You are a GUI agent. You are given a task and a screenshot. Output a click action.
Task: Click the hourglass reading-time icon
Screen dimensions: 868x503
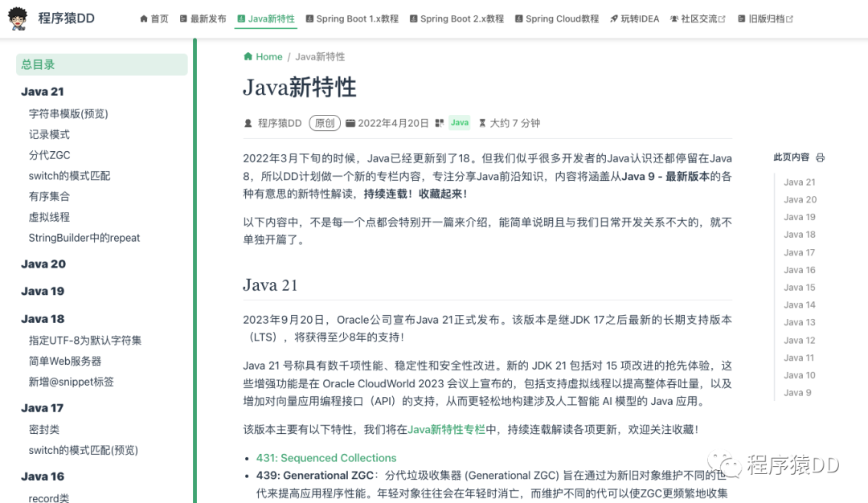(x=483, y=123)
